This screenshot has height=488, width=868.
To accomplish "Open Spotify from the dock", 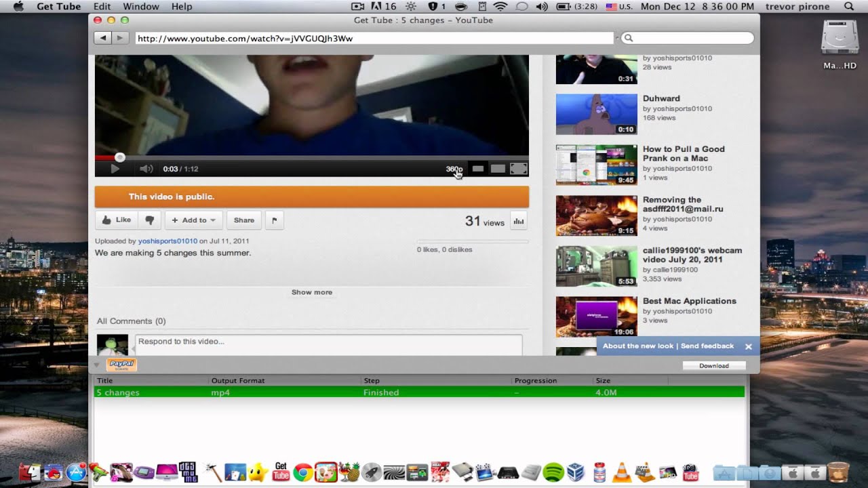I will [554, 472].
